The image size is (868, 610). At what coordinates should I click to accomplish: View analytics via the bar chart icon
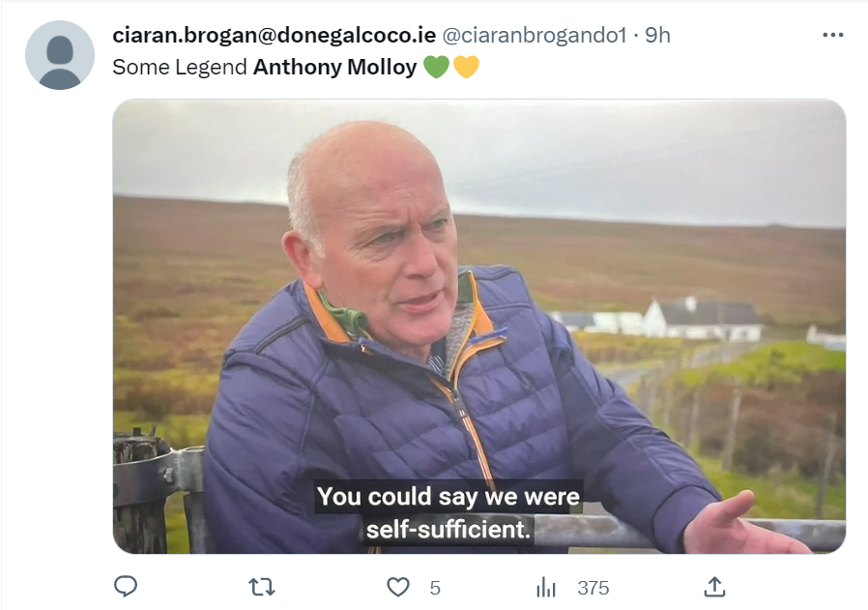coord(546,588)
